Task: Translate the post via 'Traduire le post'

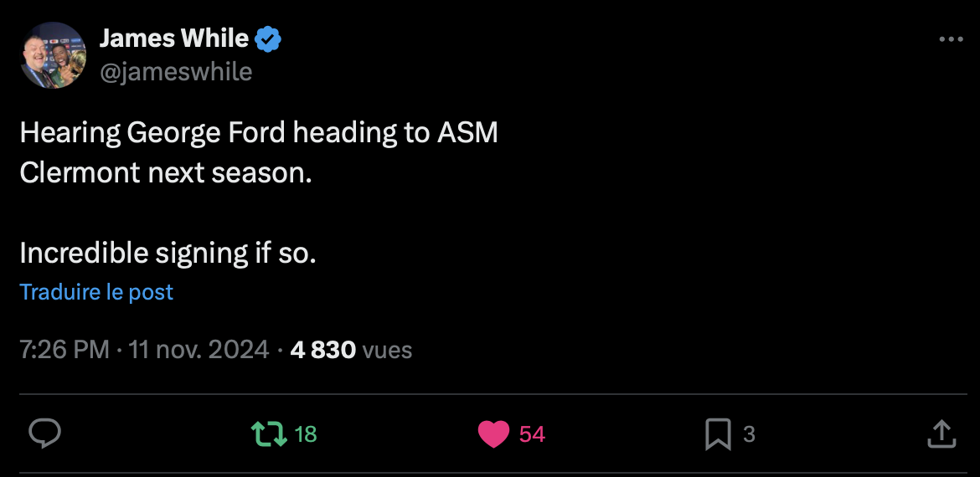Action: click(96, 292)
